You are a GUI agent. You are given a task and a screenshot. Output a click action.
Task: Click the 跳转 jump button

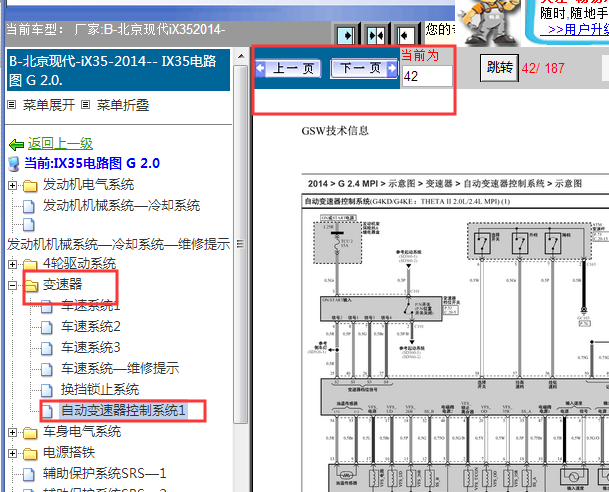499,68
